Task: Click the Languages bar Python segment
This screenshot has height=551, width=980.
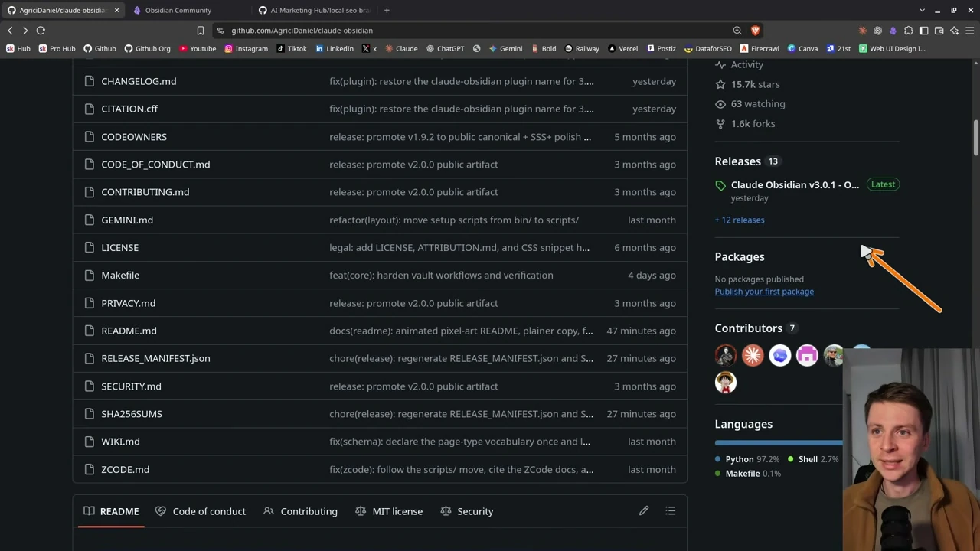Action: click(779, 442)
